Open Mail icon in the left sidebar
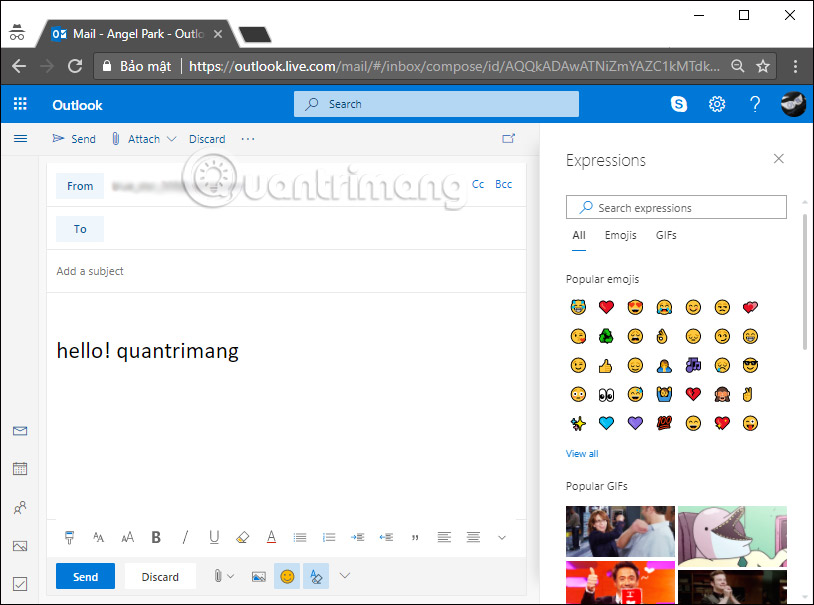Screen dimensions: 814x605 tap(20, 431)
